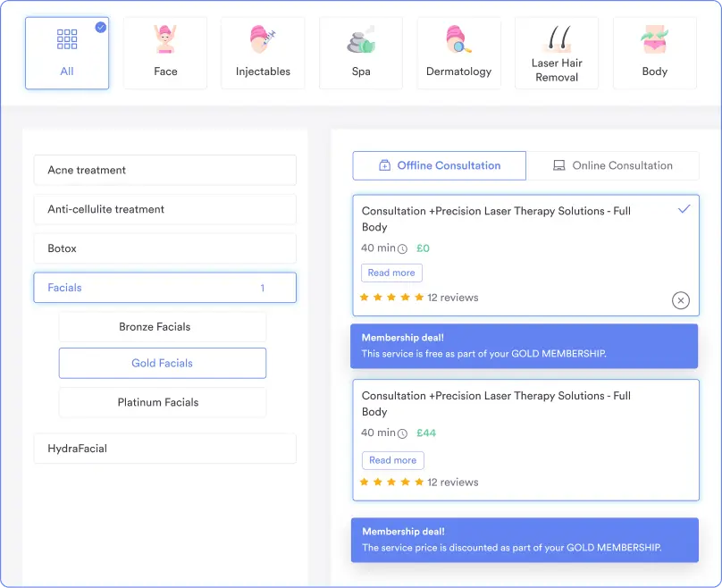Open the Face treatments category icon
This screenshot has width=722, height=588.
pyautogui.click(x=165, y=40)
